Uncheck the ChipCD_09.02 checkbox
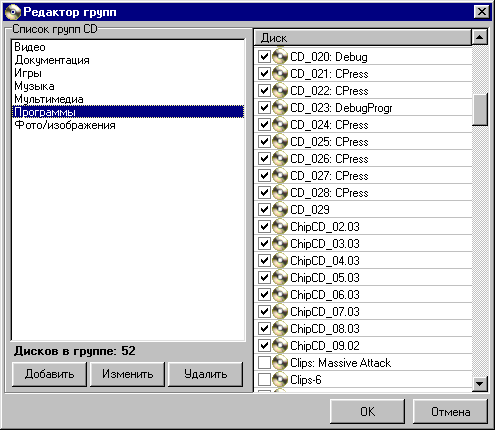Image resolution: width=495 pixels, height=430 pixels. (x=264, y=346)
